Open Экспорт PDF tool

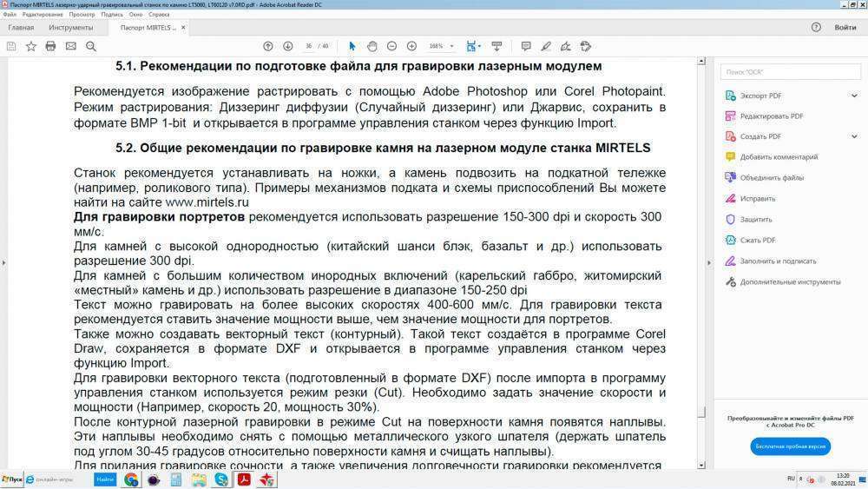click(x=761, y=96)
